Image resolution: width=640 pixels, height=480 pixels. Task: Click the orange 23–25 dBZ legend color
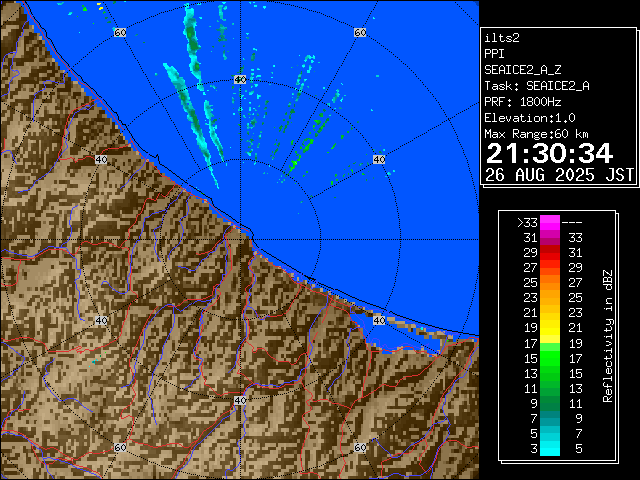click(x=550, y=298)
